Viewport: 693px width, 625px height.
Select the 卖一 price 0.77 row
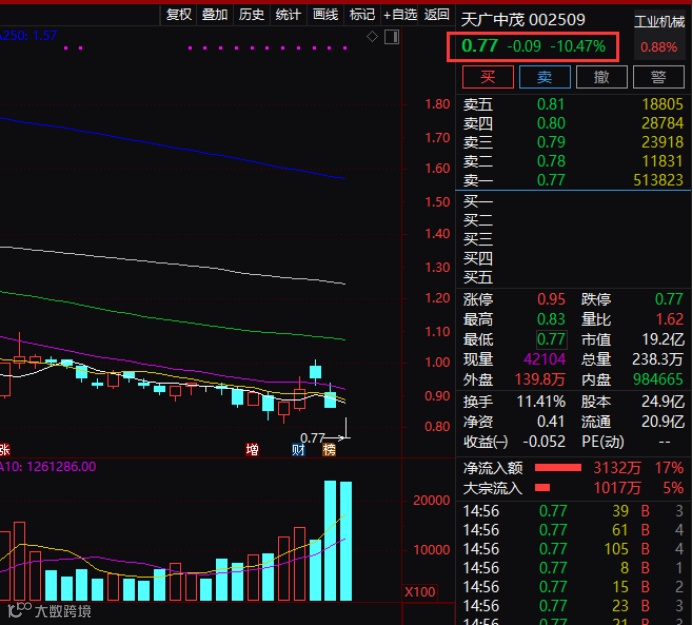pyautogui.click(x=573, y=180)
